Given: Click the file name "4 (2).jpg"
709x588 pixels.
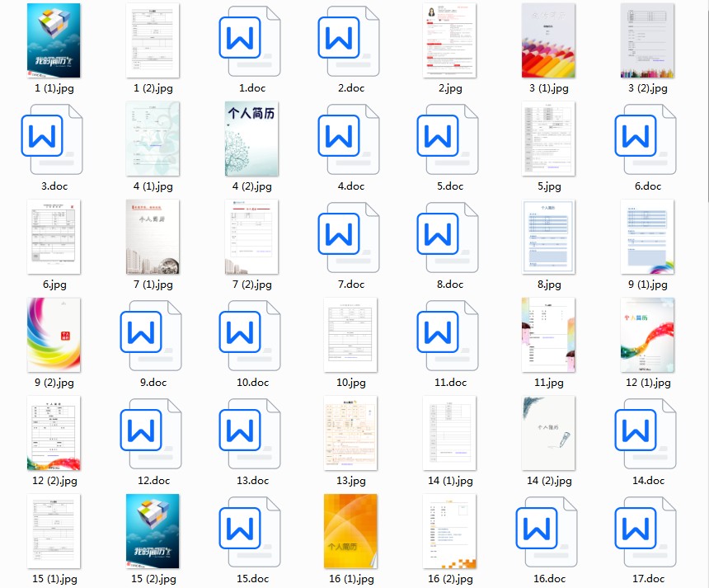Looking at the screenshot, I should coord(251,186).
